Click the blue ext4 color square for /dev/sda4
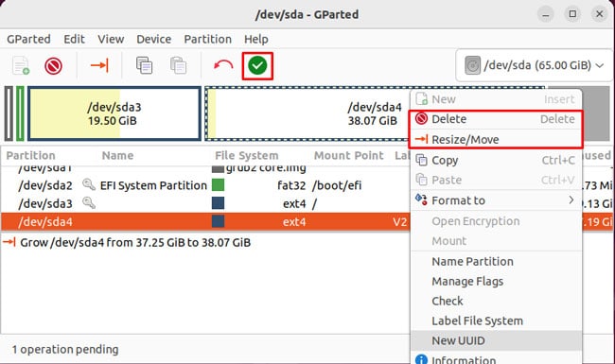This screenshot has height=364, width=615. pyautogui.click(x=218, y=221)
